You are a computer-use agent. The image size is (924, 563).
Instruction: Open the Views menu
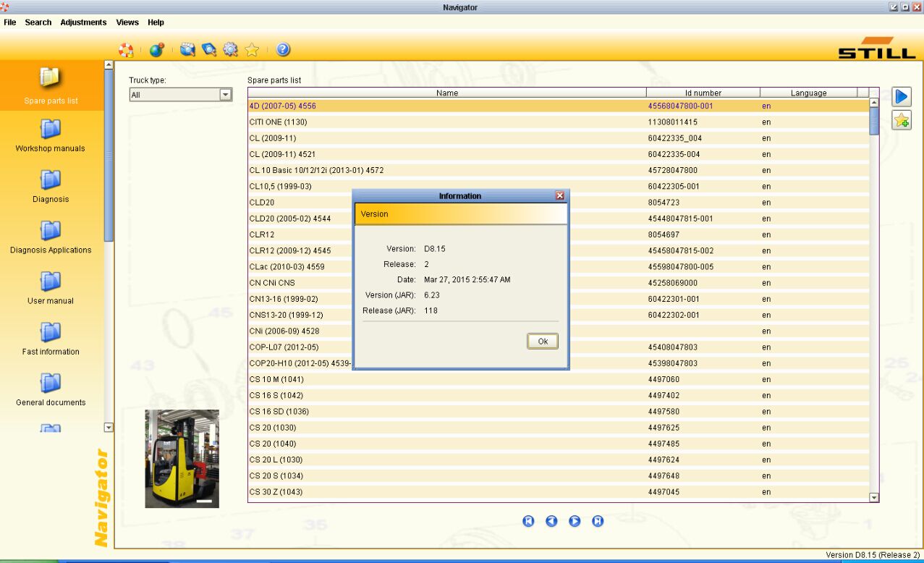click(x=127, y=22)
